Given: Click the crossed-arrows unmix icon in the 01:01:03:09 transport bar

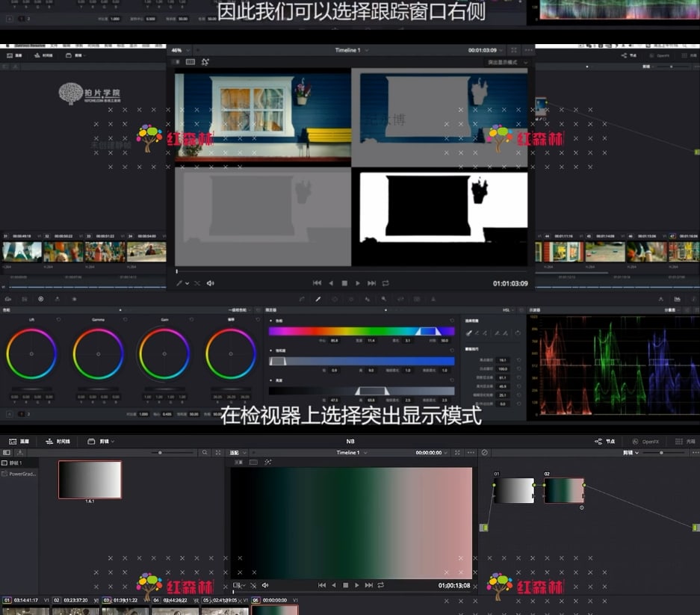Looking at the screenshot, I should (x=197, y=283).
